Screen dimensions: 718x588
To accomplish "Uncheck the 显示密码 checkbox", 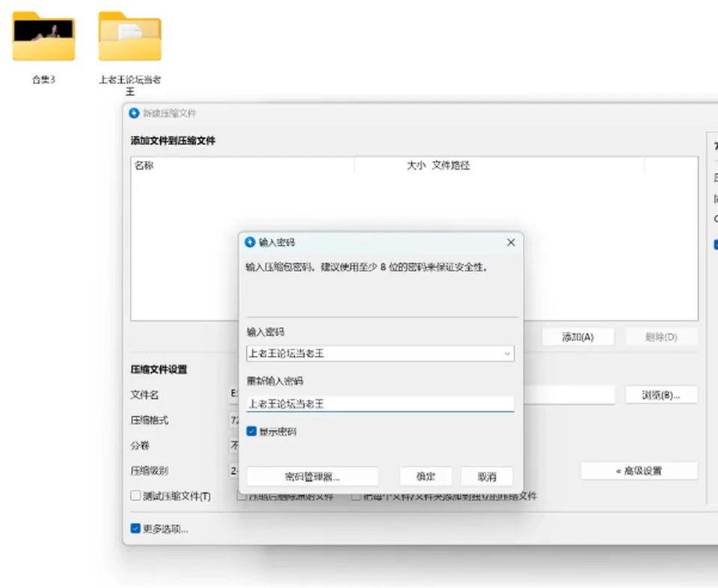I will tap(251, 432).
